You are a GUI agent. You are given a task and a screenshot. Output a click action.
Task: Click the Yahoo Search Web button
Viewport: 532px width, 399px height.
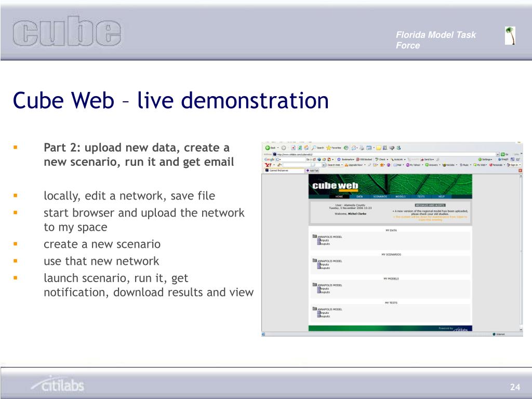335,165
